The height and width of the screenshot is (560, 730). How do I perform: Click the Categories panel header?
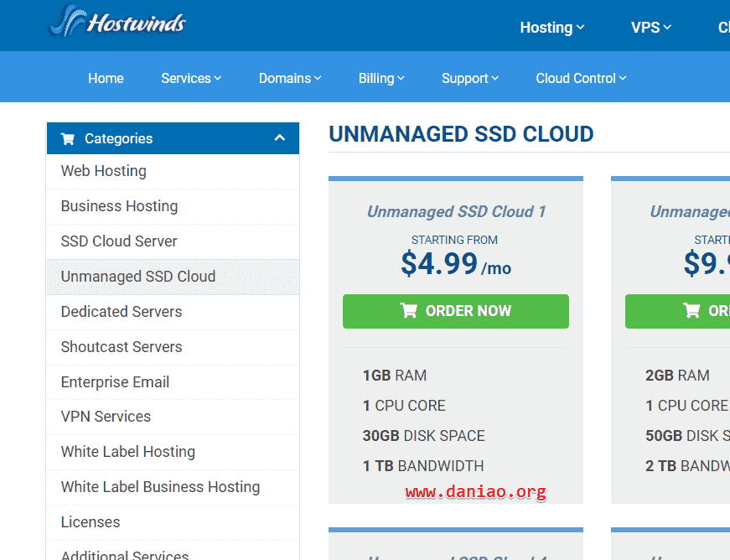coord(173,138)
